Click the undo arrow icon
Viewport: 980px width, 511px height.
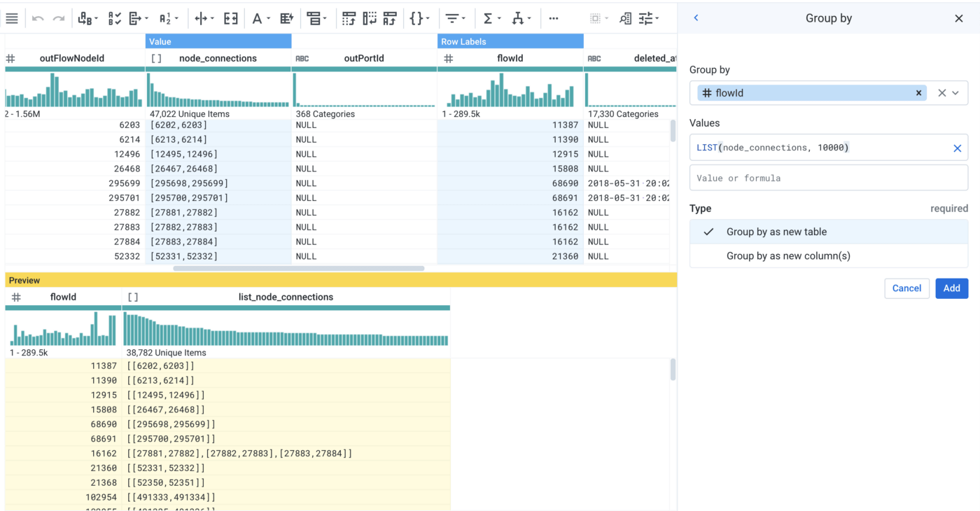(38, 19)
